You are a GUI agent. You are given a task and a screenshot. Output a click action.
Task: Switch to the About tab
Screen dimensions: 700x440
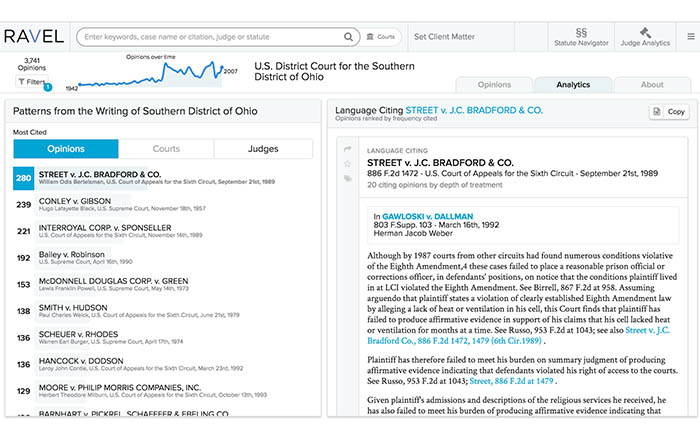[x=652, y=85]
